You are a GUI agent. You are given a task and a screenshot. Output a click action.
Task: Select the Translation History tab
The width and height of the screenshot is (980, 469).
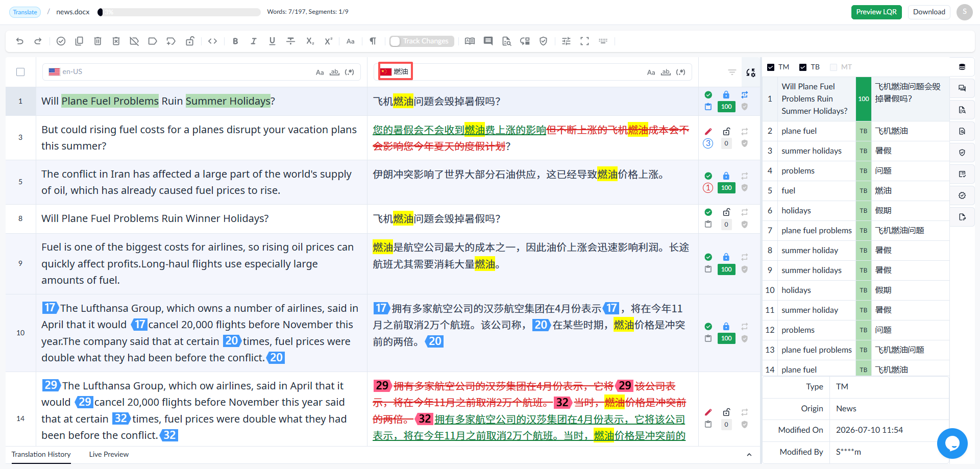pos(41,454)
